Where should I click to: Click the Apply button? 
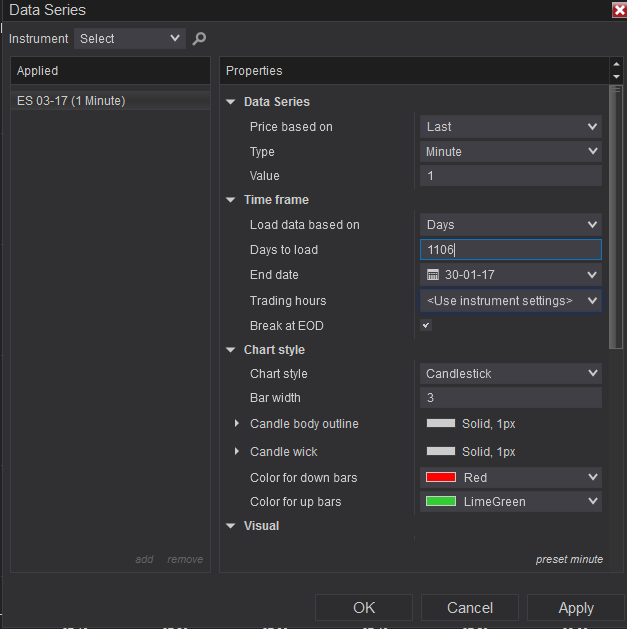click(576, 608)
